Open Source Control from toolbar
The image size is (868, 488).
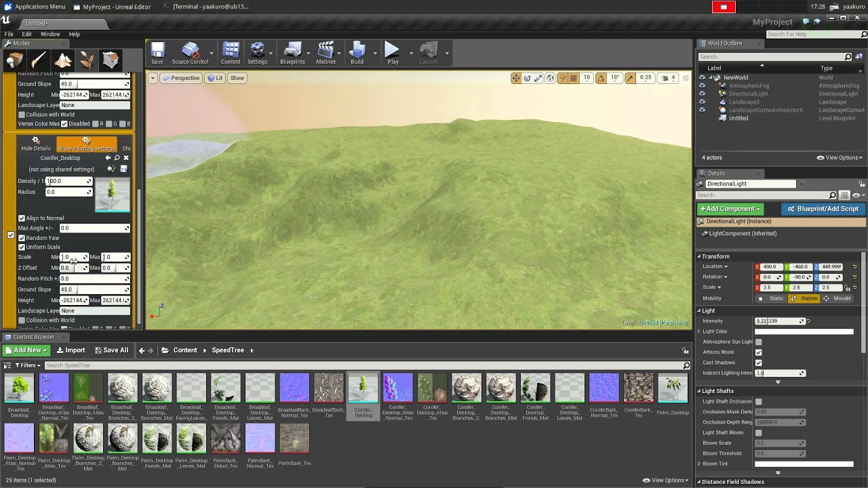click(190, 54)
